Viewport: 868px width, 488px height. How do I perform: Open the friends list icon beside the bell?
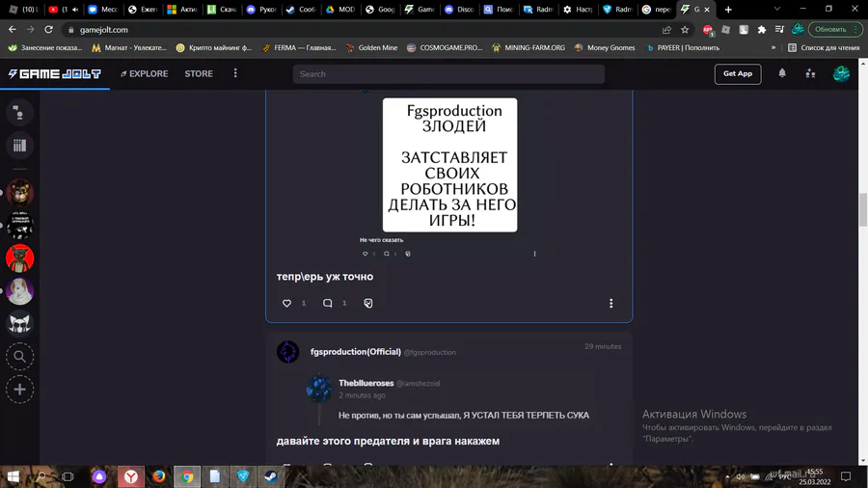tap(810, 73)
